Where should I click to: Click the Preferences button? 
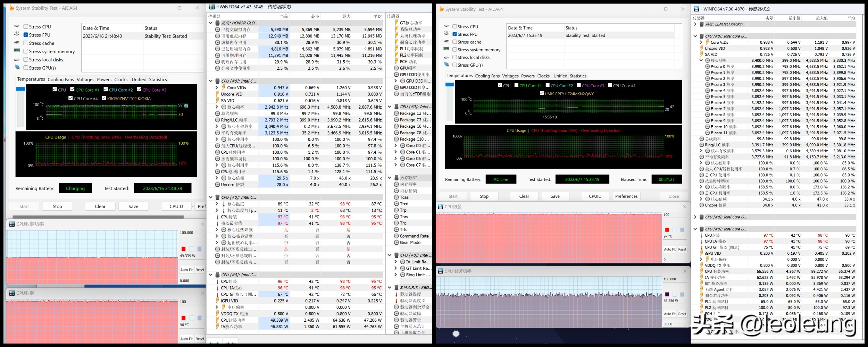pyautogui.click(x=626, y=196)
